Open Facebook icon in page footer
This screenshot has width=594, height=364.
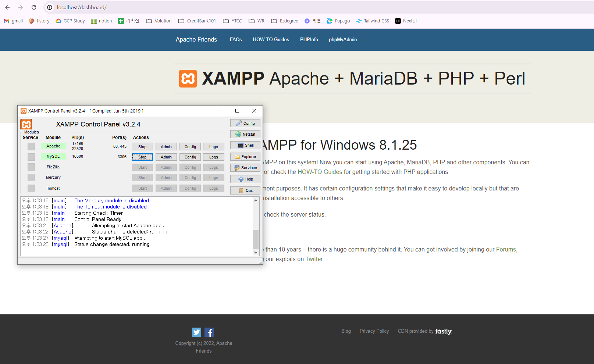click(x=209, y=332)
